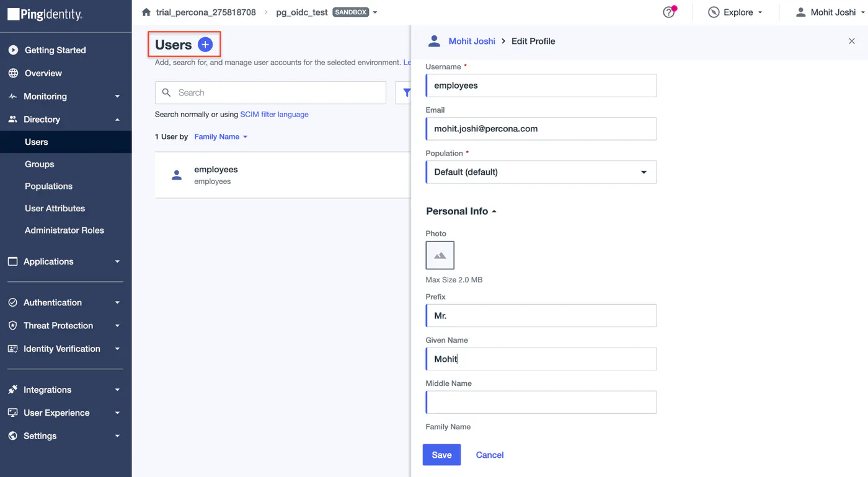The image size is (868, 477).
Task: Collapse the Personal Info section
Action: (461, 211)
